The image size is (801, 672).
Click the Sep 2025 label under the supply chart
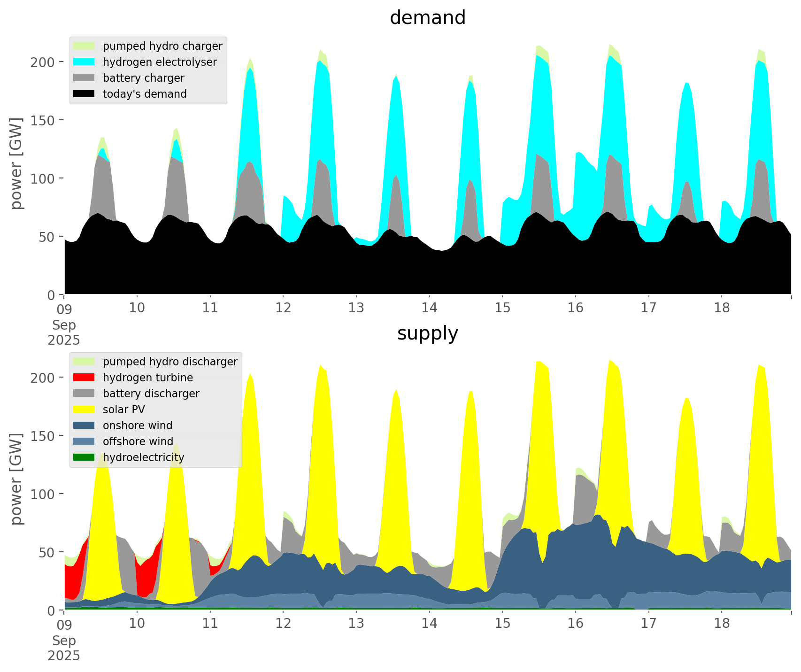(64, 648)
